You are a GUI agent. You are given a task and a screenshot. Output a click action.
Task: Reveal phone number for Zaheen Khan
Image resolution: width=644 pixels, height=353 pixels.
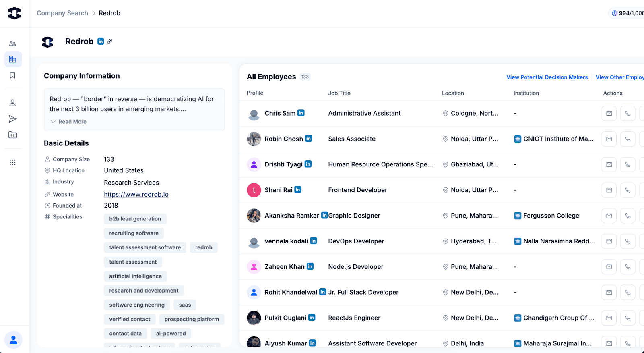click(628, 267)
